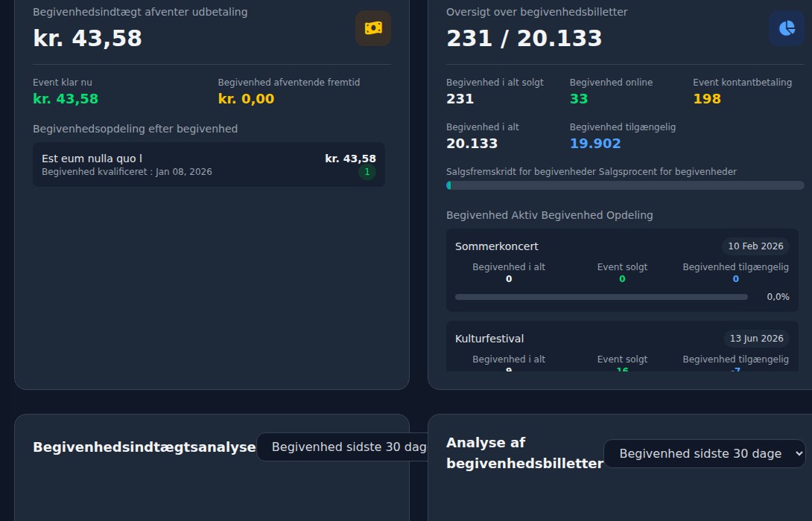Image resolution: width=812 pixels, height=521 pixels.
Task: Click the Begivenhedsopdeling efter begivenhed label
Action: click(135, 129)
